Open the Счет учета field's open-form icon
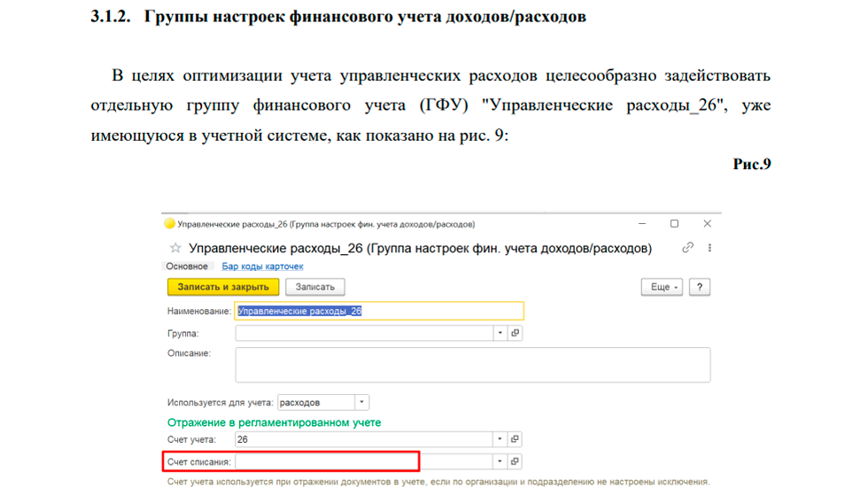The width and height of the screenshot is (868, 487). pyautogui.click(x=515, y=439)
